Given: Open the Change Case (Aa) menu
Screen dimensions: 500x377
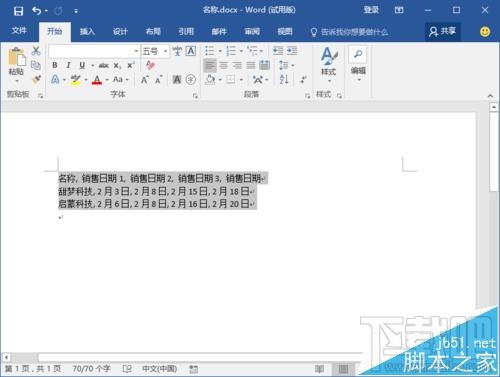Looking at the screenshot, I should [x=120, y=79].
